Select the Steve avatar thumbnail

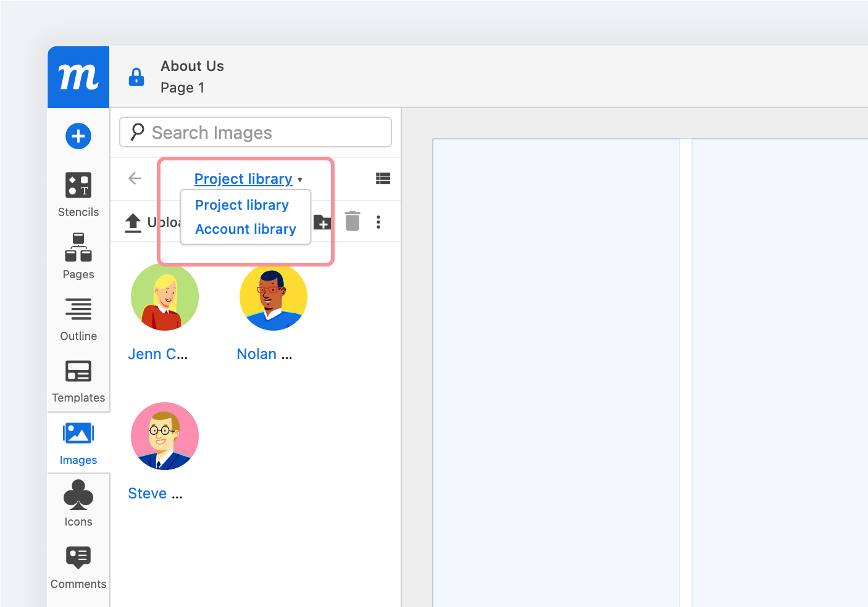(165, 436)
